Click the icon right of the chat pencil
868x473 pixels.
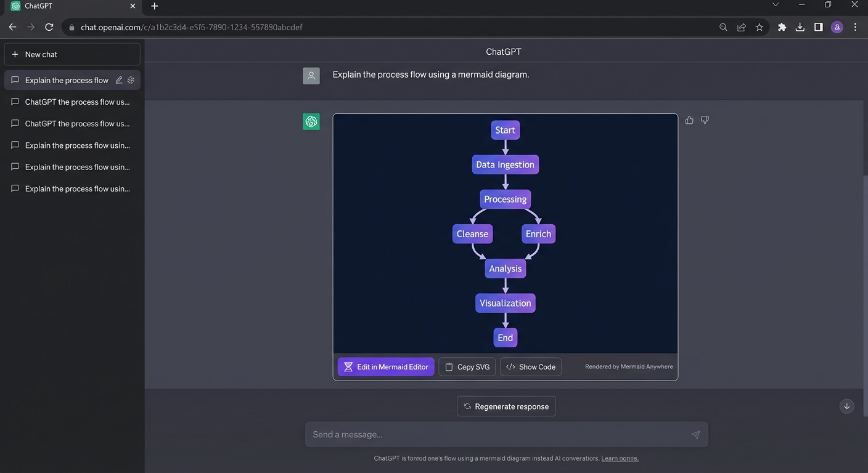131,80
